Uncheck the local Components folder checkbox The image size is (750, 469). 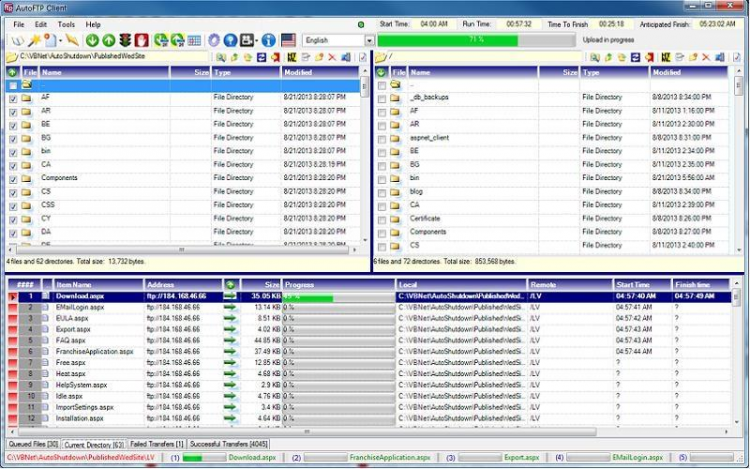pos(13,180)
